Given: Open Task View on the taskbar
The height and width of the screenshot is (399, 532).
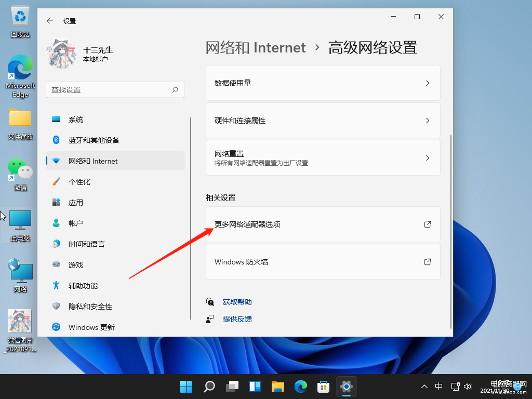Looking at the screenshot, I should tap(232, 387).
